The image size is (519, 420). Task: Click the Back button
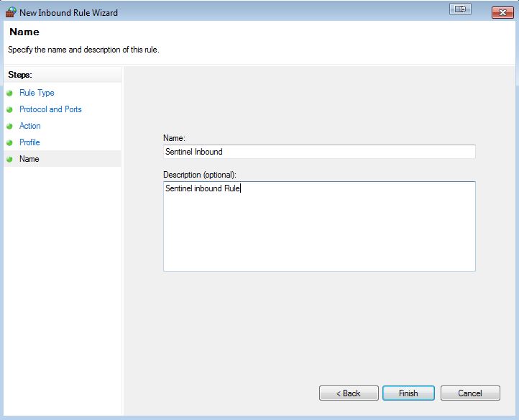(x=349, y=393)
